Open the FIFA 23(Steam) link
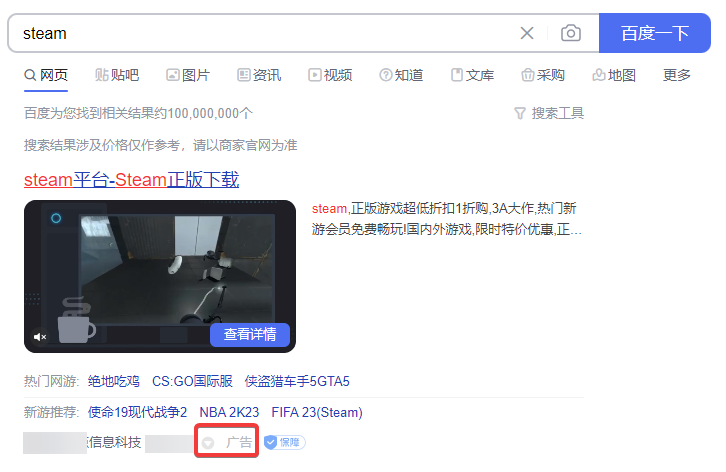 pyautogui.click(x=317, y=412)
